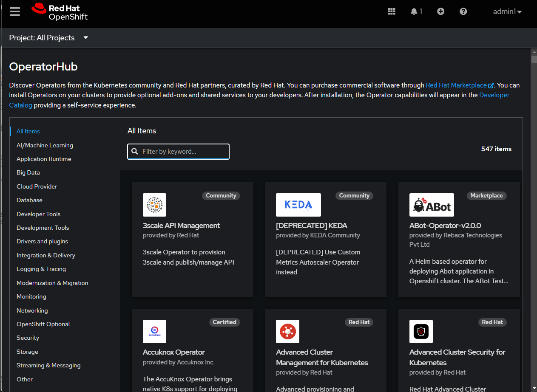537x392 pixels.
Task: Open the 3scale API Management operator title
Action: [x=182, y=226]
